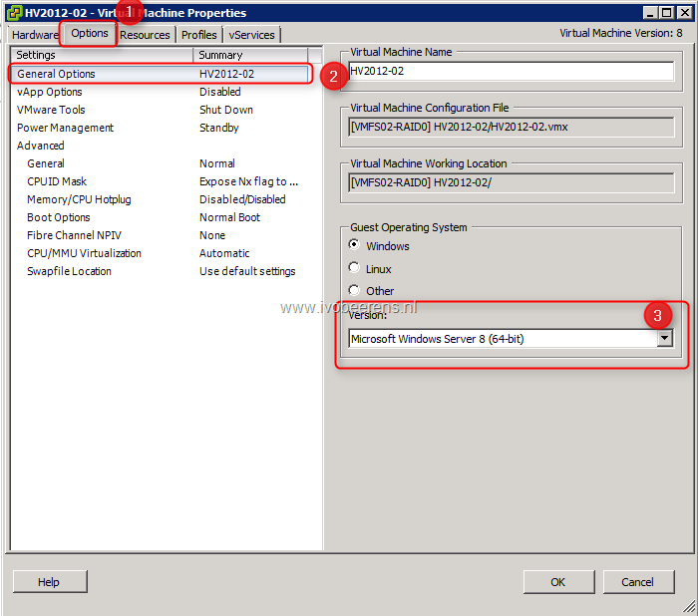This screenshot has height=616, width=698.
Task: Confirm with the OK button
Action: click(x=558, y=582)
